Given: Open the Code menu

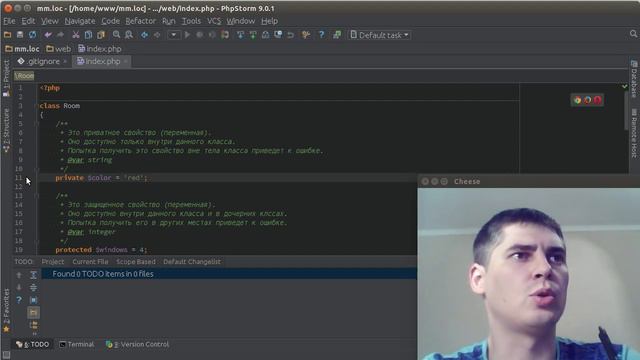Looking at the screenshot, I should [x=110, y=21].
